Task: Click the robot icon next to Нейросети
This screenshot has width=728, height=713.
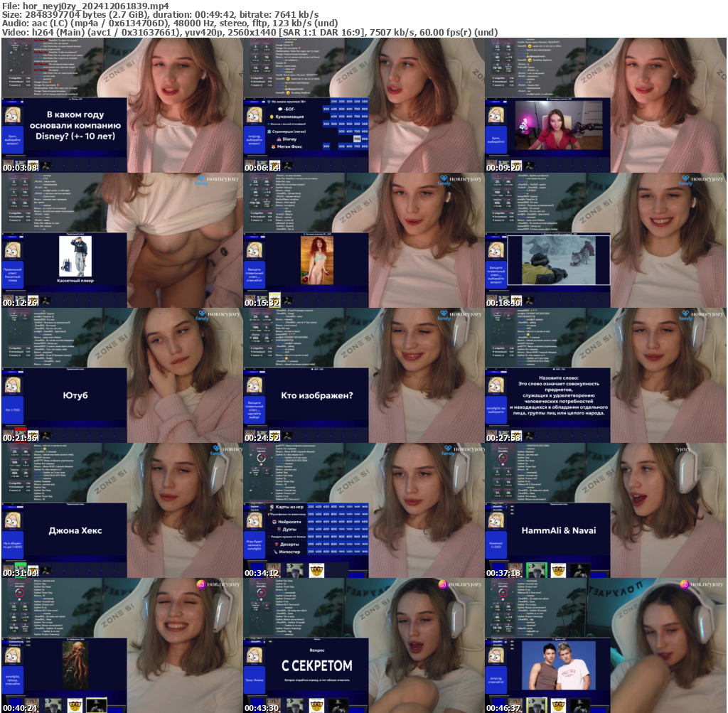Action: 274,522
